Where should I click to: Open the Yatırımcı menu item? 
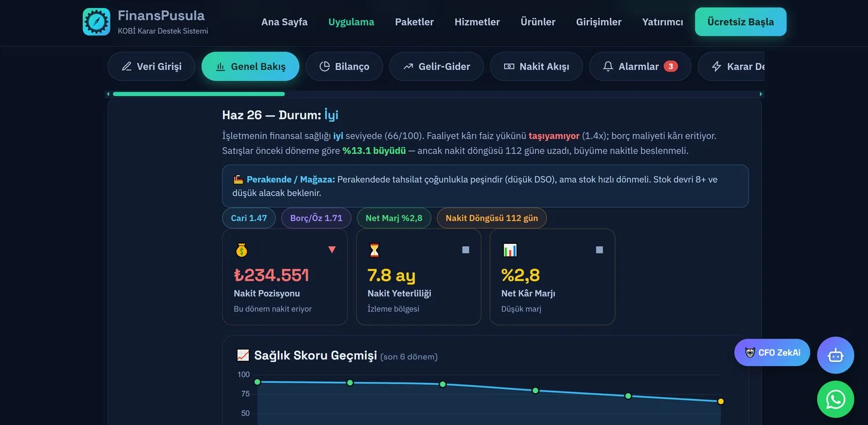pos(663,22)
